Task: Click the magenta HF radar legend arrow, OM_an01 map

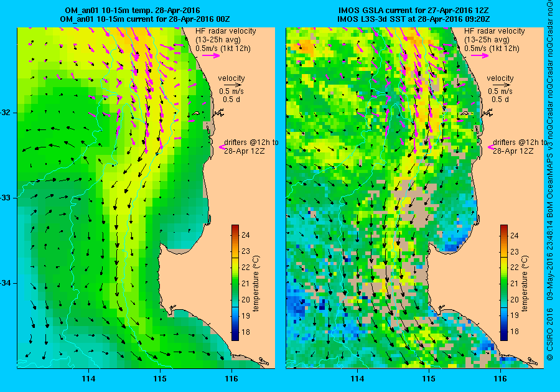Action: point(211,55)
